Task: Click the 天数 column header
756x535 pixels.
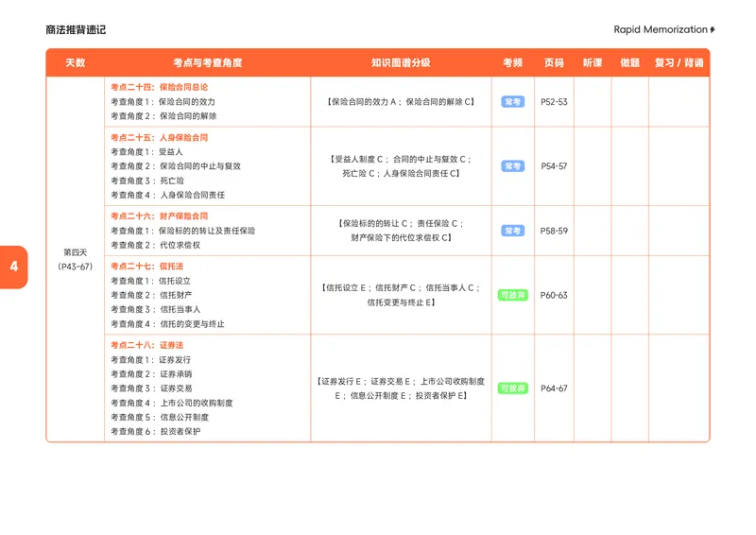Action: point(76,62)
